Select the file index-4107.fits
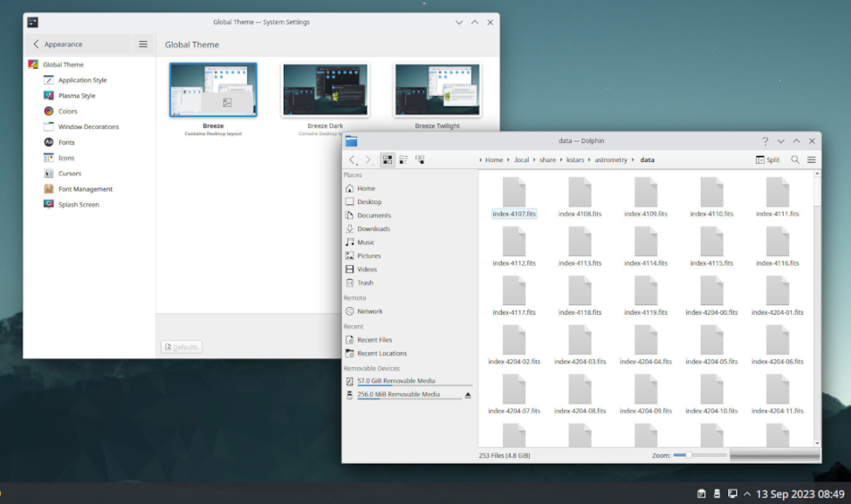Image resolution: width=851 pixels, height=504 pixels. click(x=514, y=198)
